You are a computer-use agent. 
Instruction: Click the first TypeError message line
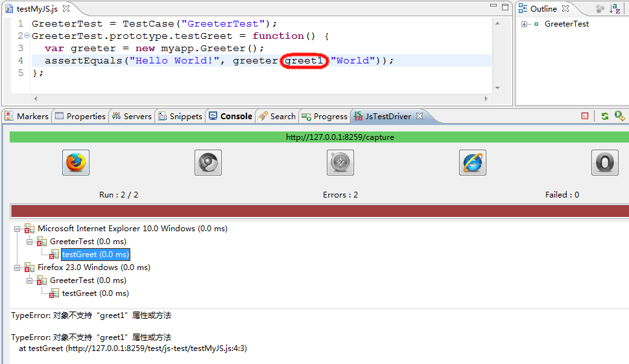pos(91,315)
